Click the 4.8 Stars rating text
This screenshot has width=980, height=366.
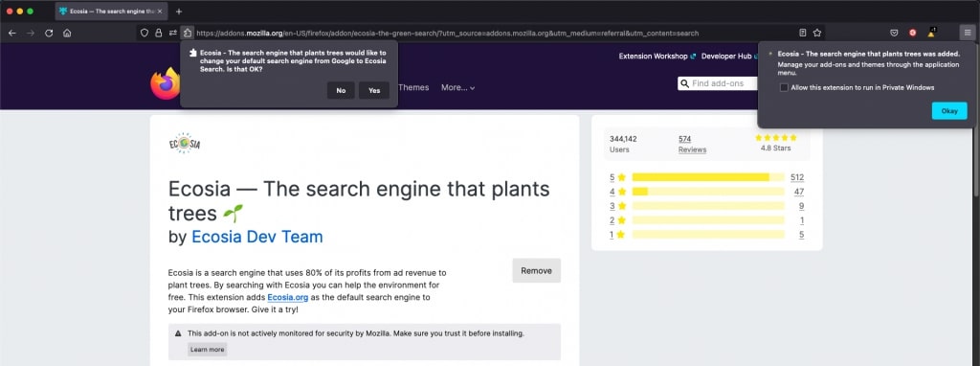click(x=775, y=149)
